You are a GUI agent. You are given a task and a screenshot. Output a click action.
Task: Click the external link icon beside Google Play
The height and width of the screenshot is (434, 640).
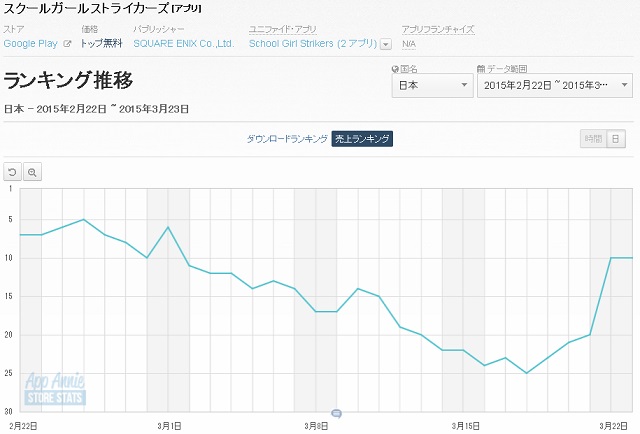pos(67,44)
